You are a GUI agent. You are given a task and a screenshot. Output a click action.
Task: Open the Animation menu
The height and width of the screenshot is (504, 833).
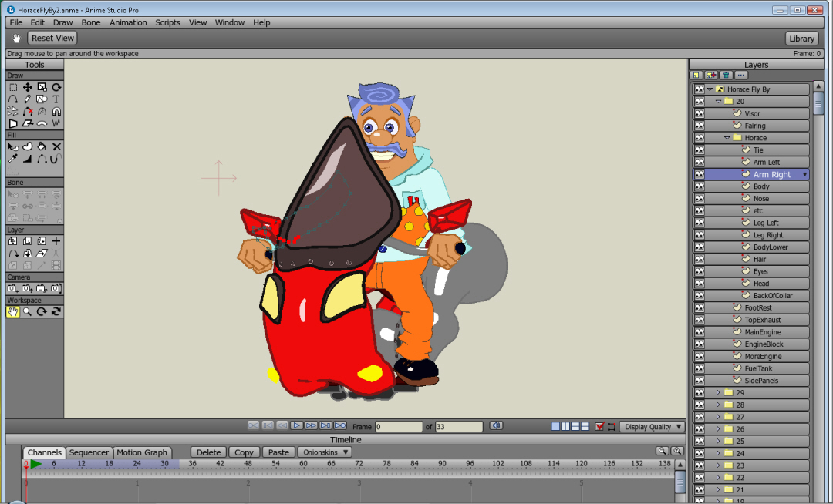pyautogui.click(x=128, y=22)
